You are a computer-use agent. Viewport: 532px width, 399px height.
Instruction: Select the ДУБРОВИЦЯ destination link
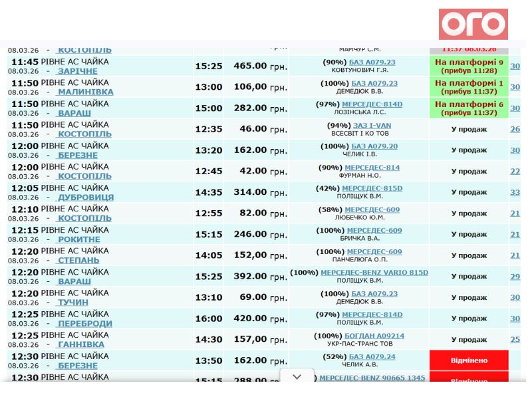coord(85,198)
